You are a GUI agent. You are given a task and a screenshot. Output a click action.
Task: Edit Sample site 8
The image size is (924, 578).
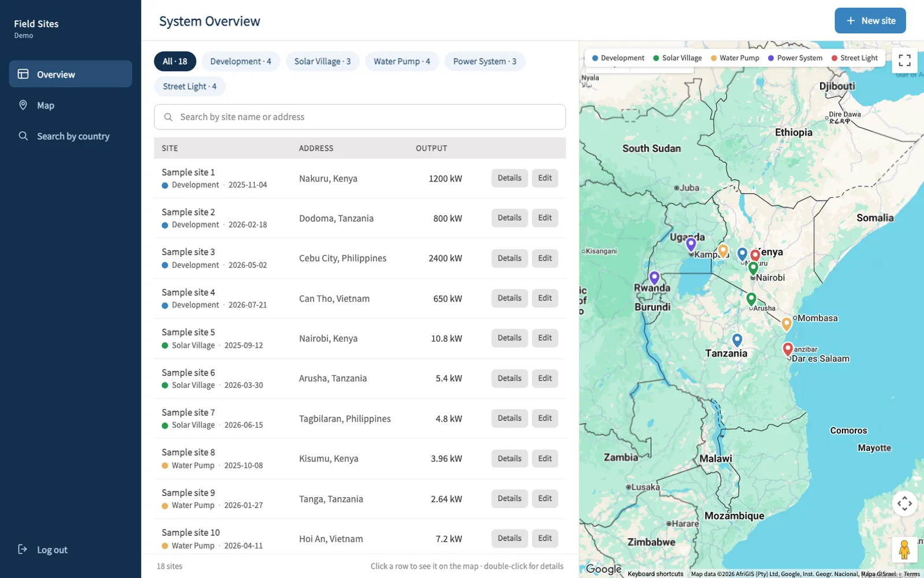point(545,458)
